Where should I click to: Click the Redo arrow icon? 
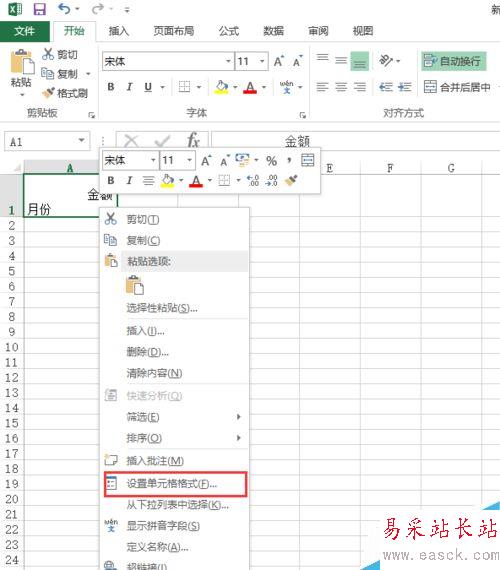pyautogui.click(x=97, y=8)
